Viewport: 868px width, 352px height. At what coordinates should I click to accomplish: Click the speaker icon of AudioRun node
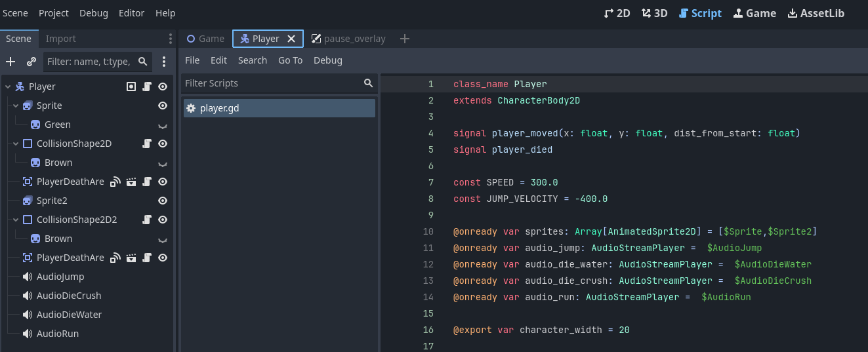(28, 334)
